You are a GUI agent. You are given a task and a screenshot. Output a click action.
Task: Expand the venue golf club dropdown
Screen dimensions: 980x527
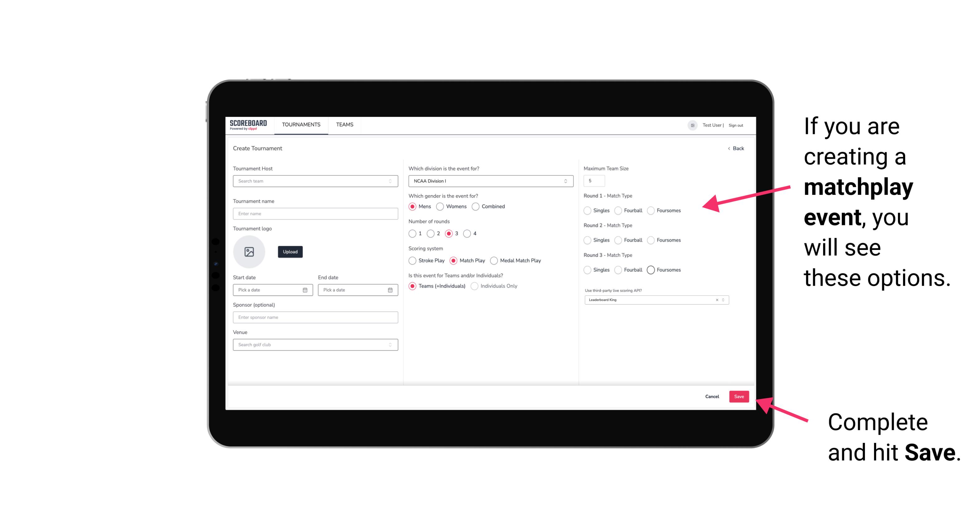click(390, 345)
